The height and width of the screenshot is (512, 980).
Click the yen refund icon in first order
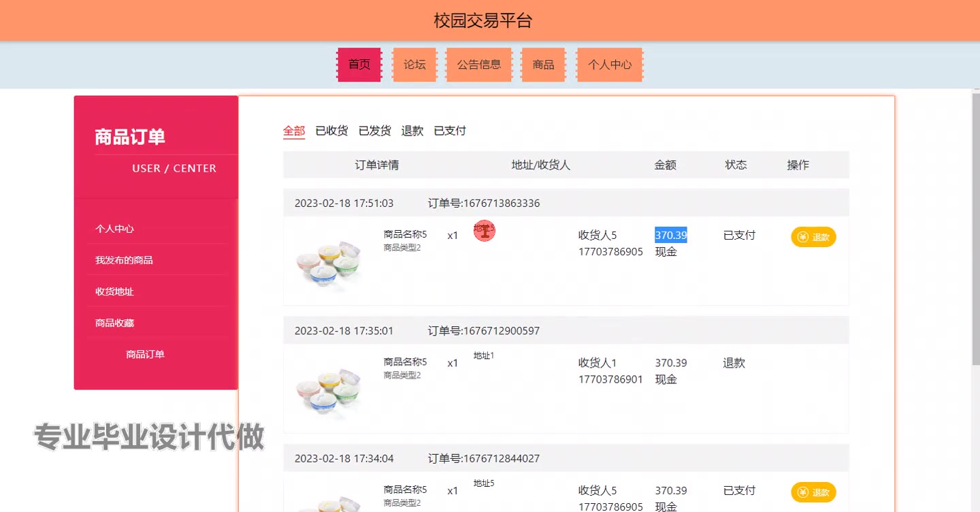click(x=803, y=237)
